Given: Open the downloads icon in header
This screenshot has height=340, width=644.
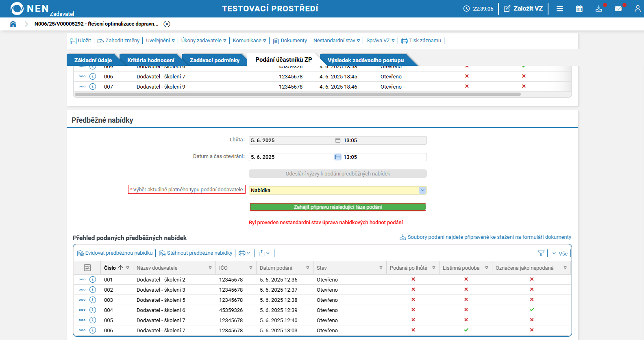Looking at the screenshot, I should pos(599,9).
